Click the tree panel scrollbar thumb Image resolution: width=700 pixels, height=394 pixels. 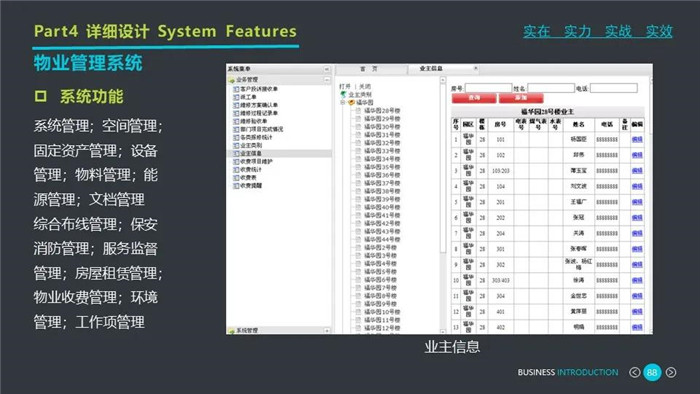[443, 169]
